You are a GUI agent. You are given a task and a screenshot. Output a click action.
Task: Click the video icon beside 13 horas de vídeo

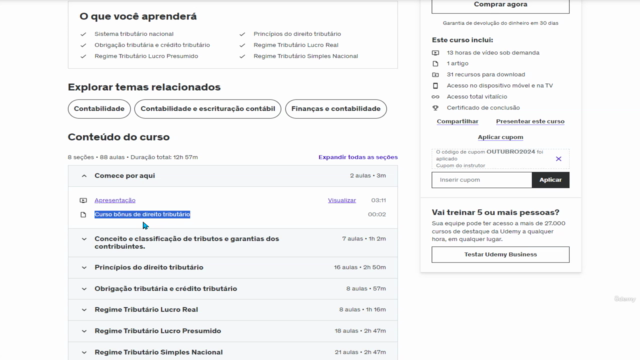pyautogui.click(x=436, y=53)
